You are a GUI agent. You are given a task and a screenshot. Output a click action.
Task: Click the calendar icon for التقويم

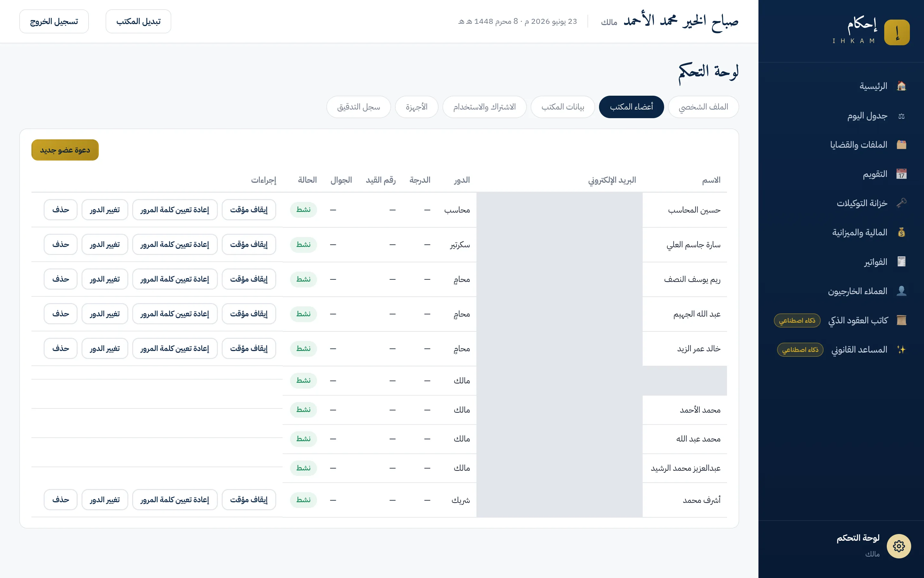pos(901,174)
